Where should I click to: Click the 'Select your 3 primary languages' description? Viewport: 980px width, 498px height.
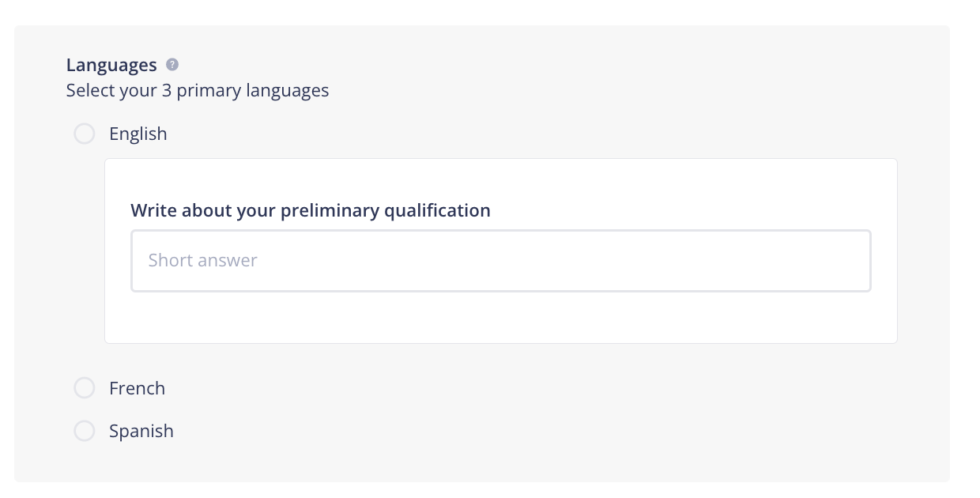198,90
